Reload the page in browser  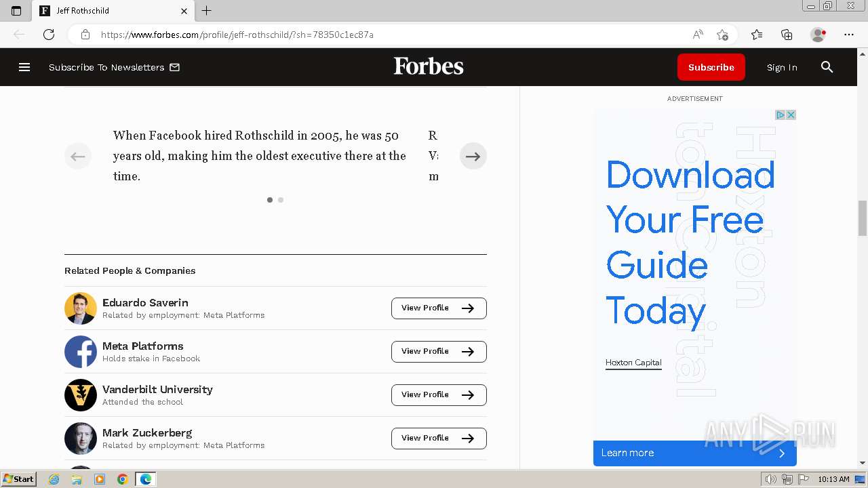tap(49, 35)
